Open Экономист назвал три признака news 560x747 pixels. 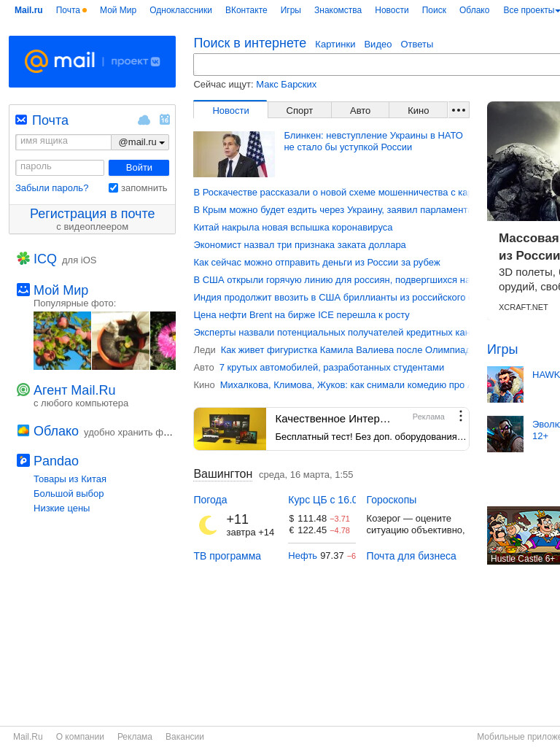click(x=300, y=245)
